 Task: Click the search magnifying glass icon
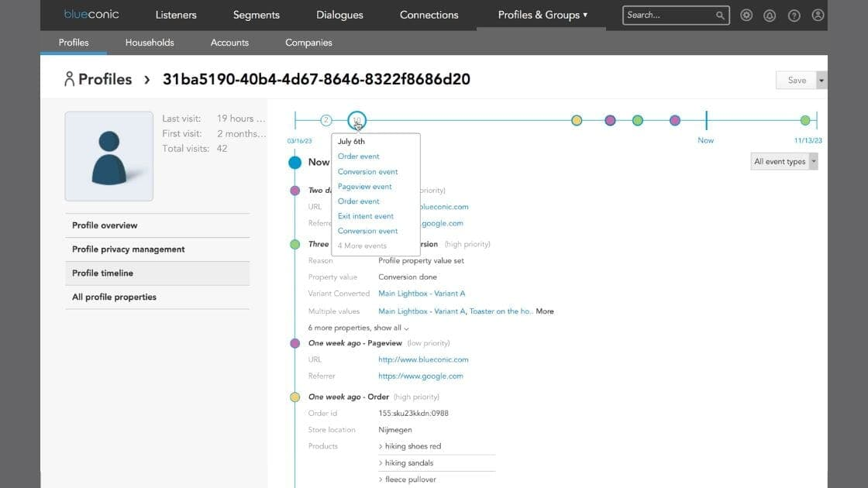coord(720,15)
